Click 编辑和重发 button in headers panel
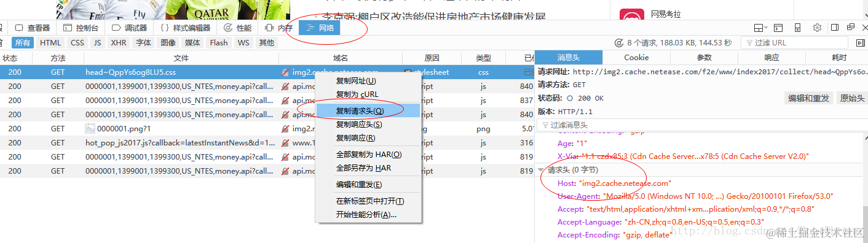 (x=809, y=98)
